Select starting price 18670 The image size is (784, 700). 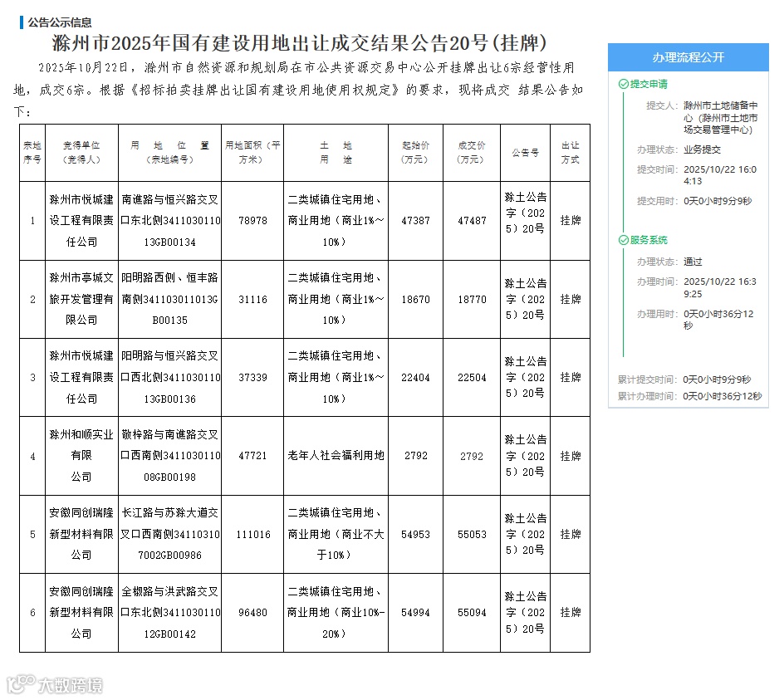(x=415, y=299)
